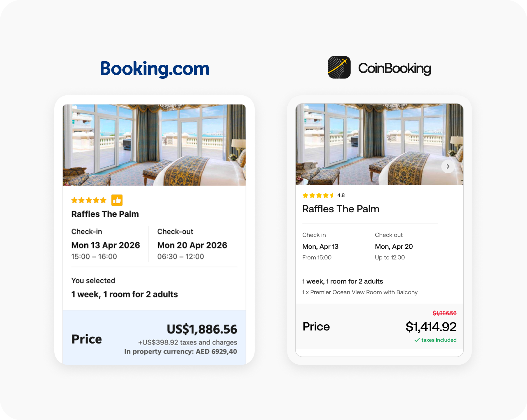Click the hotel room photo thumbnail on Booking.com
The height and width of the screenshot is (420, 527).
[x=154, y=145]
